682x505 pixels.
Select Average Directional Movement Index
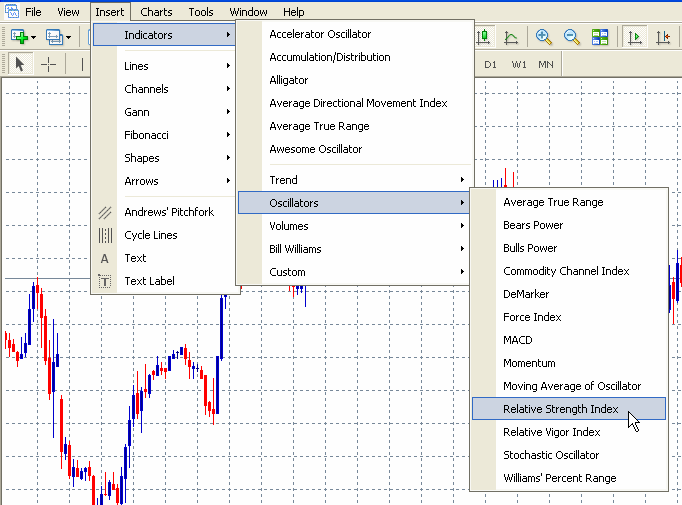click(x=354, y=104)
